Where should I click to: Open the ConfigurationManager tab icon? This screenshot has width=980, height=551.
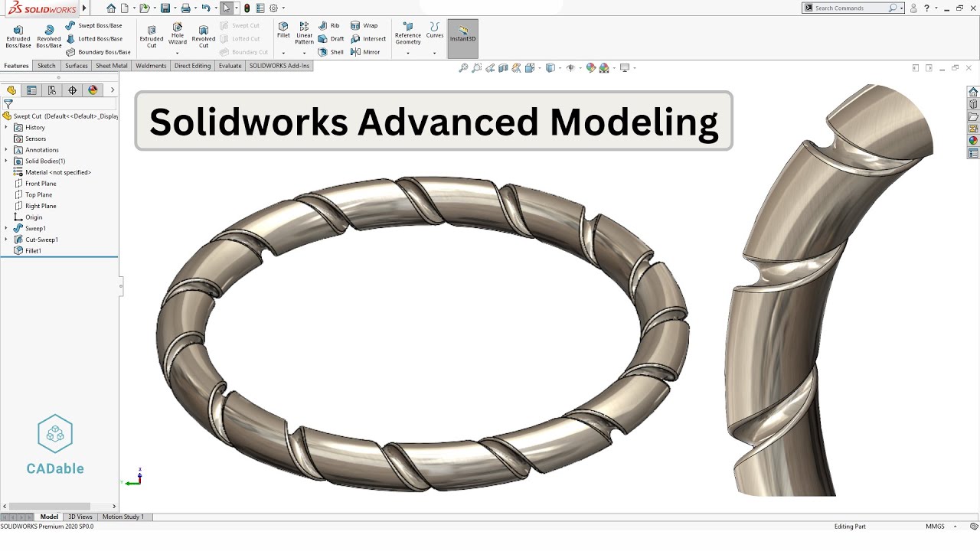[x=52, y=90]
